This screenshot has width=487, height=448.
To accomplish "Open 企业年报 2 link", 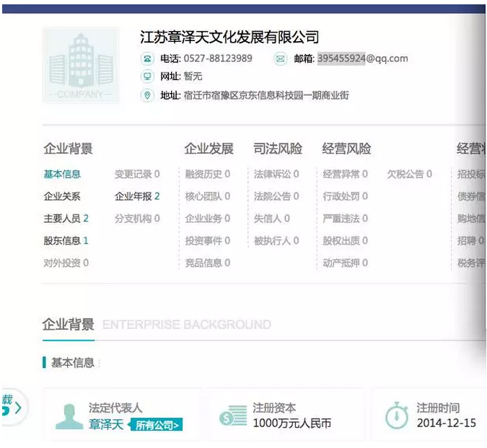I will 137,196.
